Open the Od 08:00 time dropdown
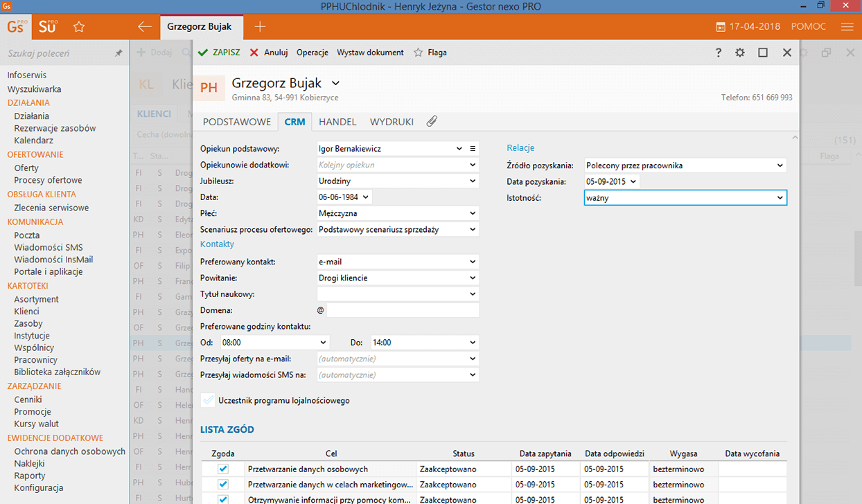 click(324, 342)
